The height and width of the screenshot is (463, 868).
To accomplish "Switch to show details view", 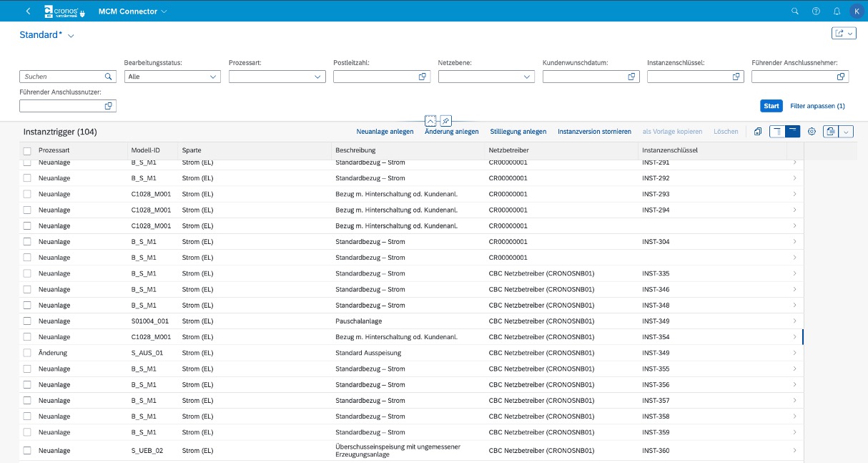I will (x=777, y=132).
